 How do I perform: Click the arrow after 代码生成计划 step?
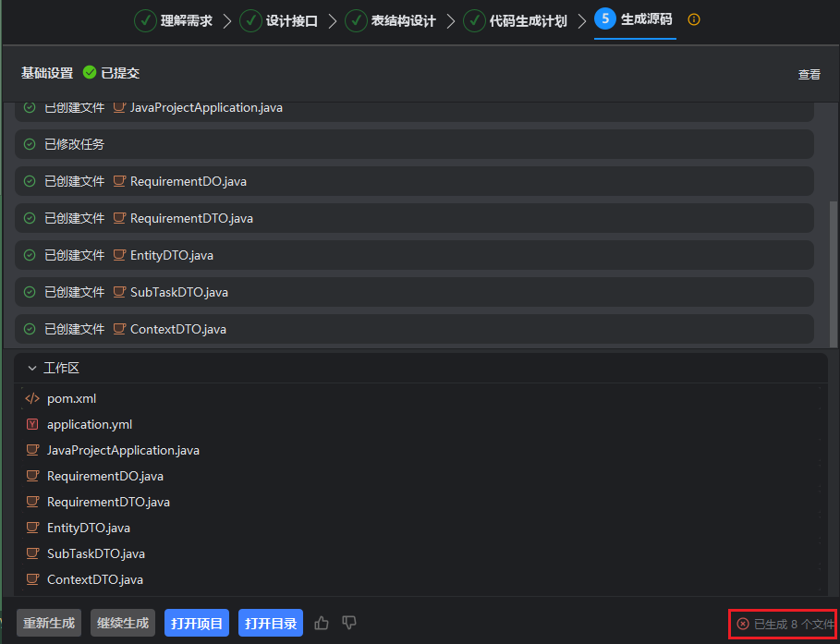582,20
